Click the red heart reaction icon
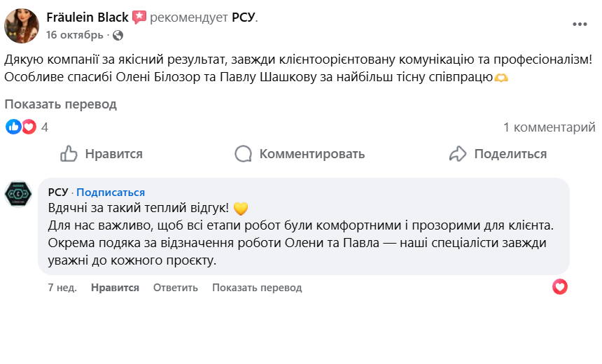This screenshot has height=364, width=602. click(28, 127)
